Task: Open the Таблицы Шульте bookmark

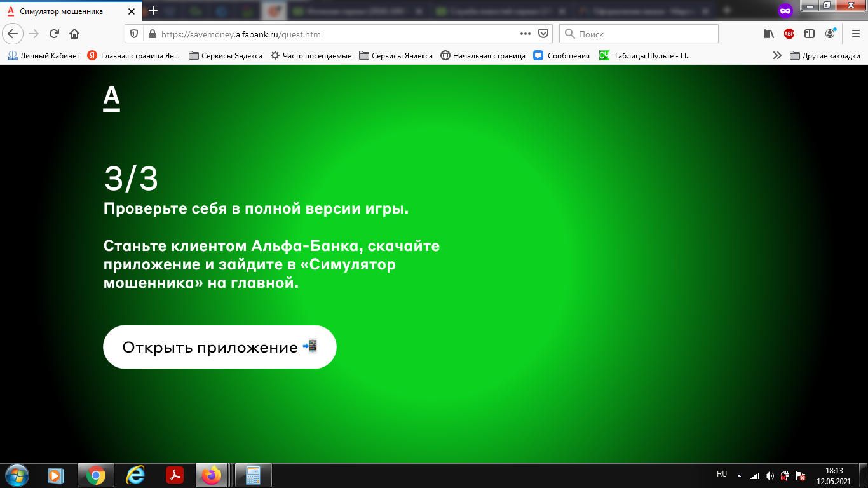Action: [x=646, y=56]
